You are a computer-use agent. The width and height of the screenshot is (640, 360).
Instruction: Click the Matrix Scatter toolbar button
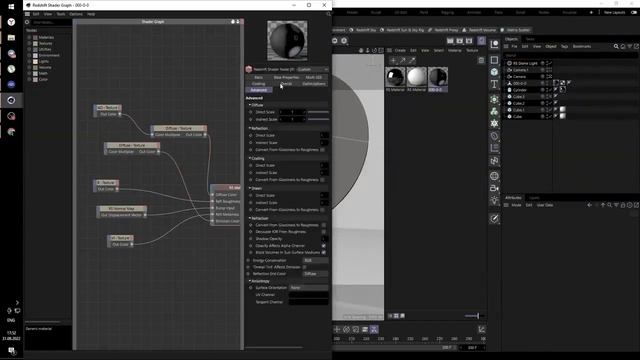click(x=515, y=30)
